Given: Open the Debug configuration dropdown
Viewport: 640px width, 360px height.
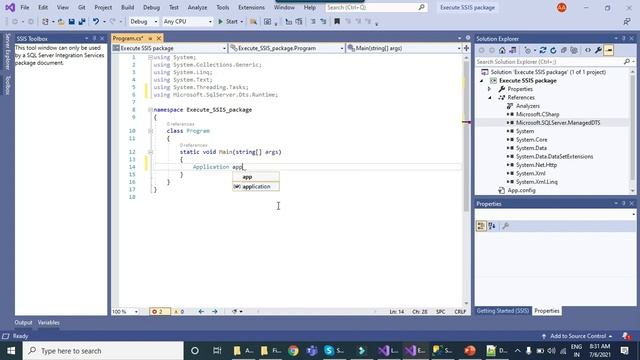Looking at the screenshot, I should (x=143, y=22).
